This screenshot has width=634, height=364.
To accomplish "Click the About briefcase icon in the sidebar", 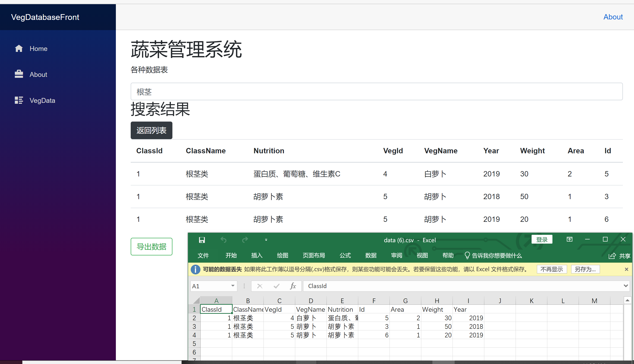I will pyautogui.click(x=19, y=74).
